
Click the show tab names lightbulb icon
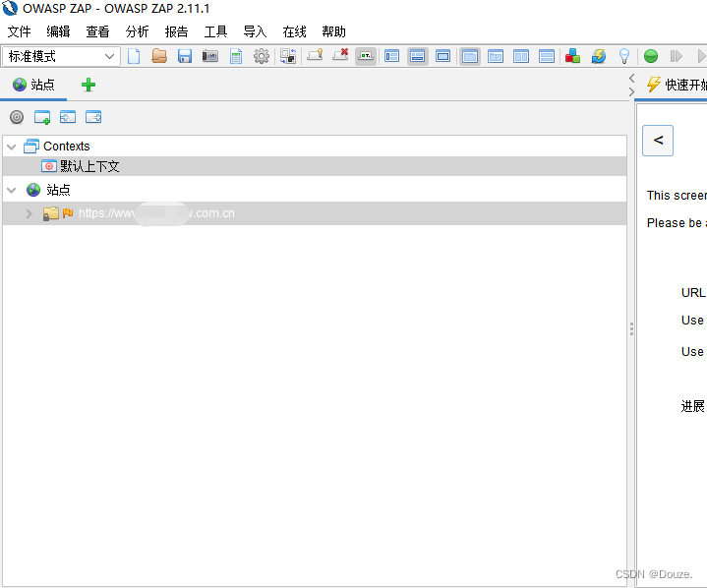pyautogui.click(x=315, y=55)
